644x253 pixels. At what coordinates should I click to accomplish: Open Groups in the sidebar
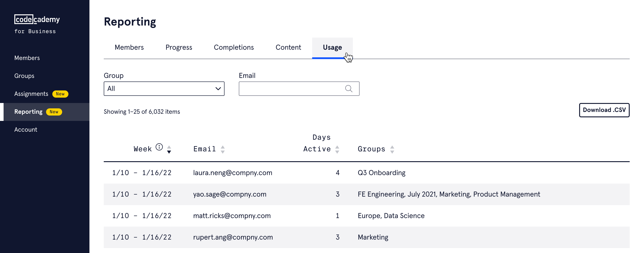pos(24,76)
